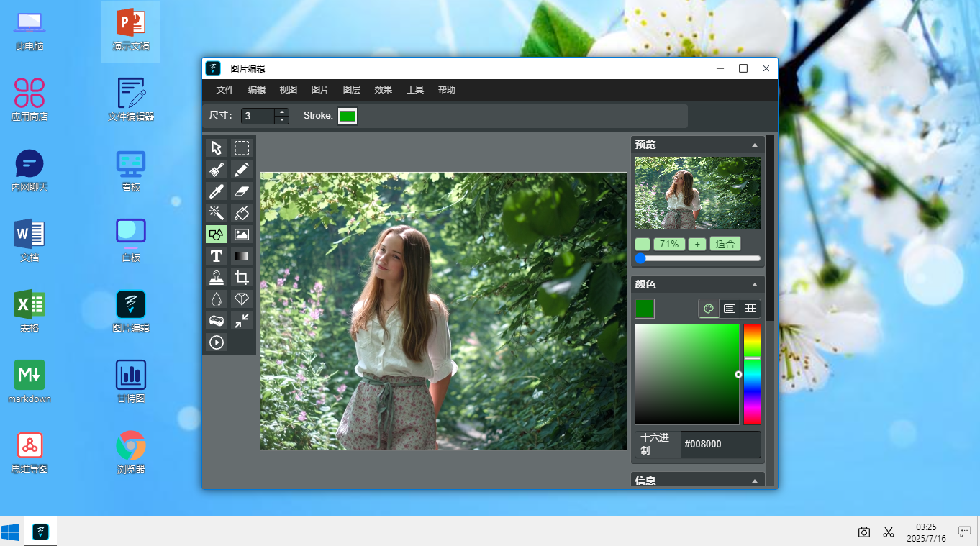Viewport: 980px width, 546px height.
Task: Choose the Text tool
Action: click(x=217, y=256)
